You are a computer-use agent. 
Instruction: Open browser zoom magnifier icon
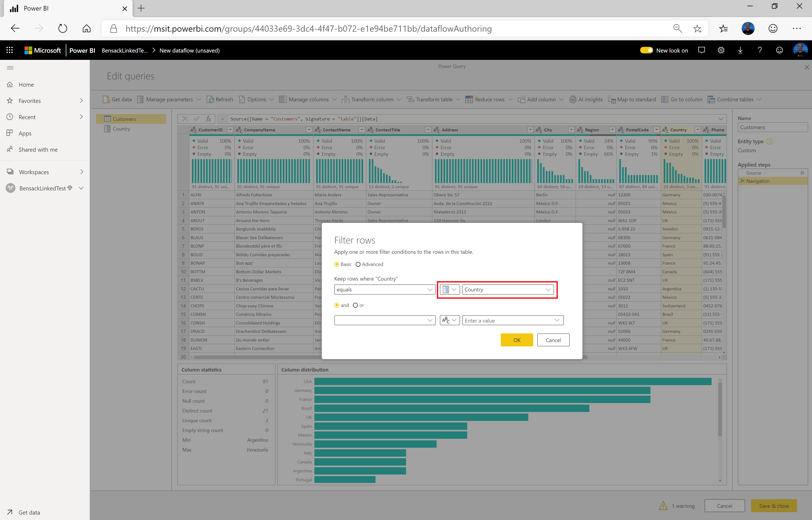[677, 28]
